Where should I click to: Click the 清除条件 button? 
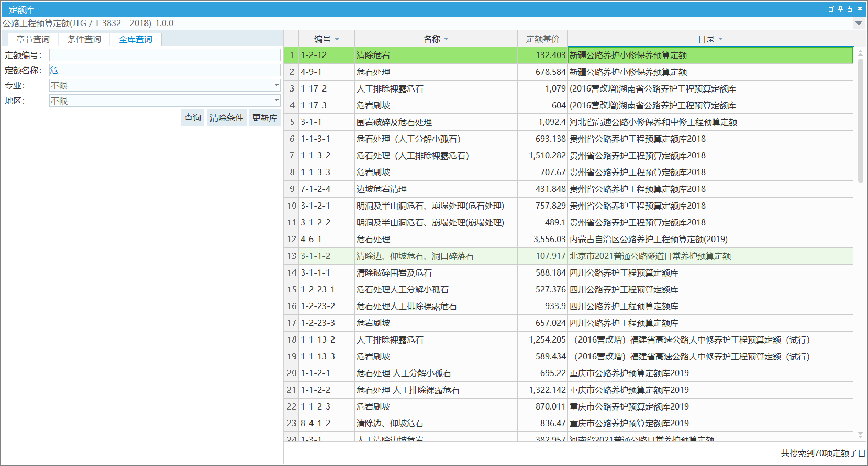(227, 118)
